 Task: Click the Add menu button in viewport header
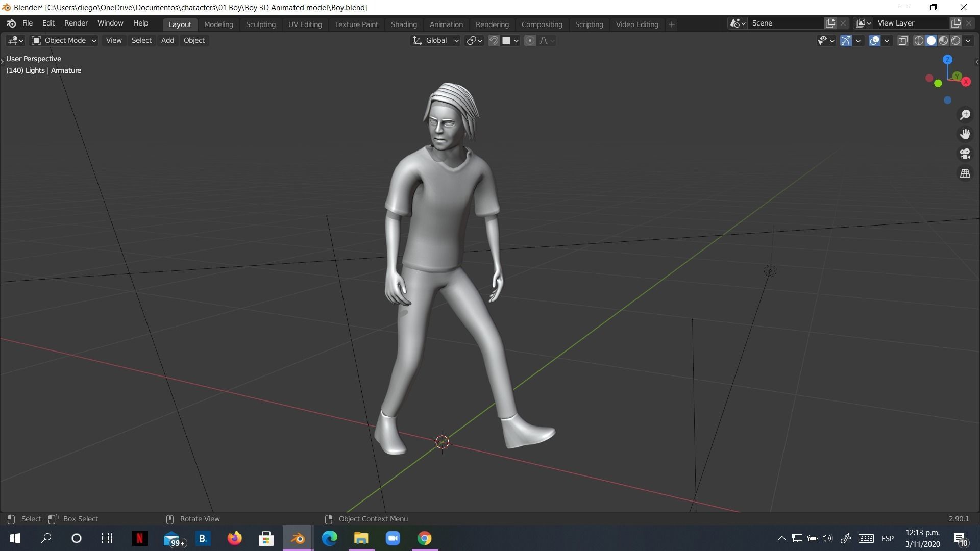(x=167, y=40)
